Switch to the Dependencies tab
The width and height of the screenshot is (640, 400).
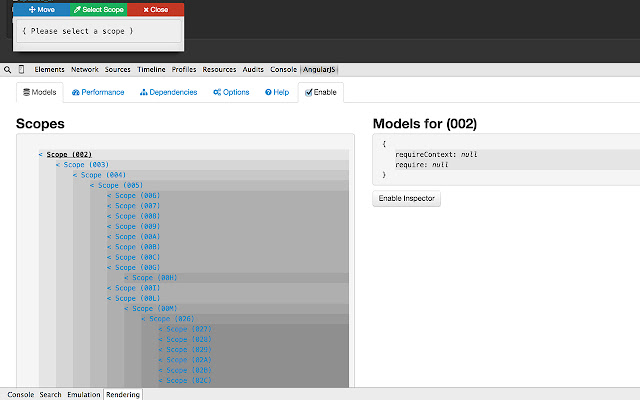(169, 92)
